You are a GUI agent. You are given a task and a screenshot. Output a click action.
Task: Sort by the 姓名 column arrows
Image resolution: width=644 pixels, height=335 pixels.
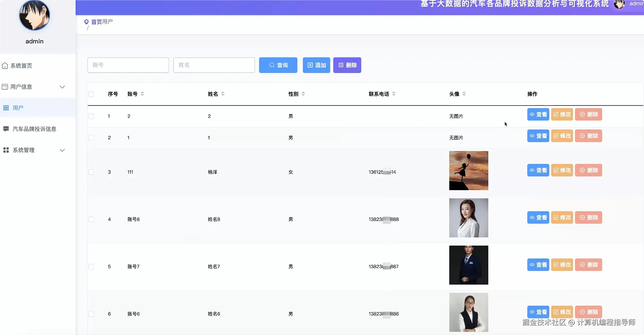[x=222, y=93]
